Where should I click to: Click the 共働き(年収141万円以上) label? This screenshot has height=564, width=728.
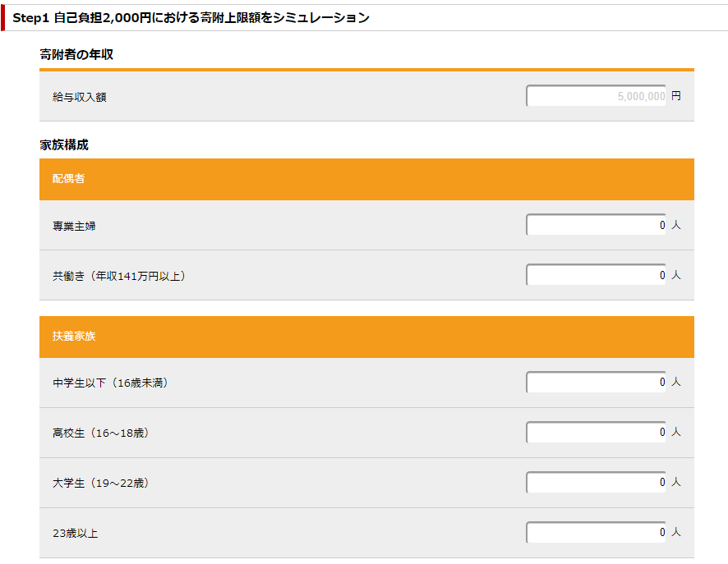(119, 276)
